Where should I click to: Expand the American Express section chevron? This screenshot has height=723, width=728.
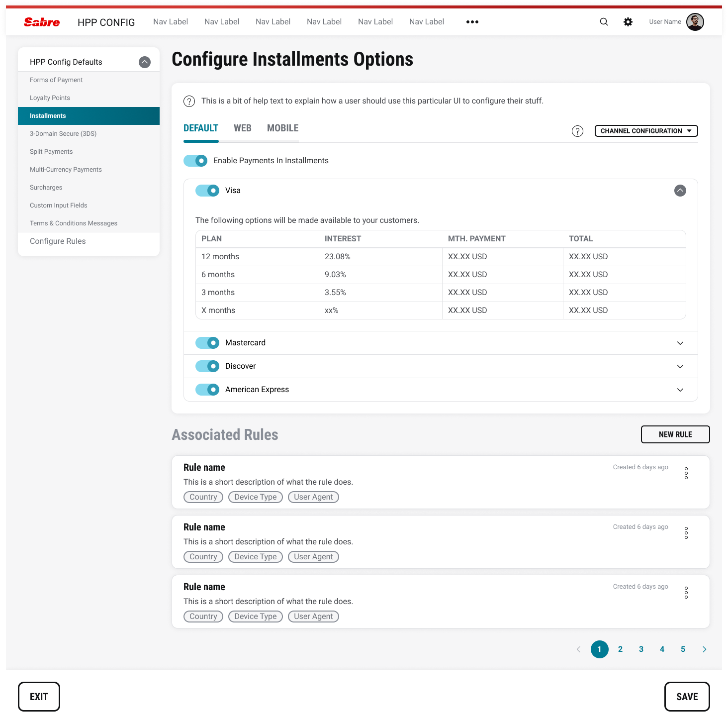click(x=680, y=390)
